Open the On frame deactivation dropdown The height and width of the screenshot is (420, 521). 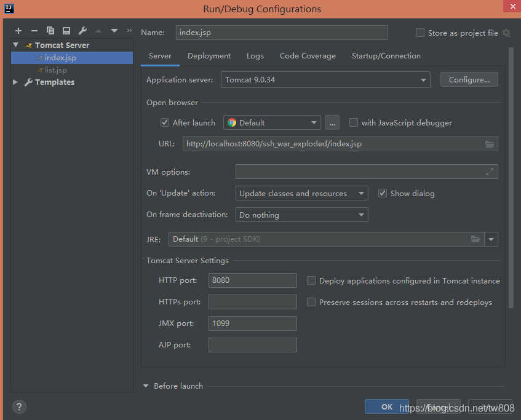coord(301,215)
